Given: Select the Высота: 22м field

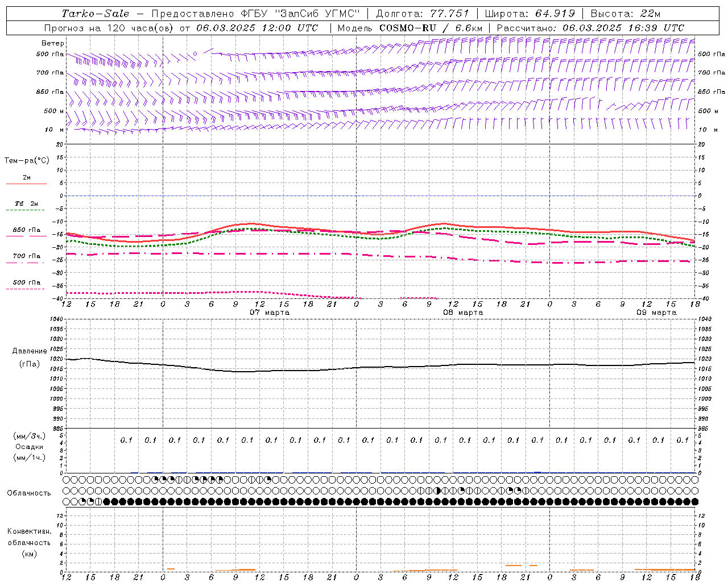Looking at the screenshot, I should [x=626, y=13].
